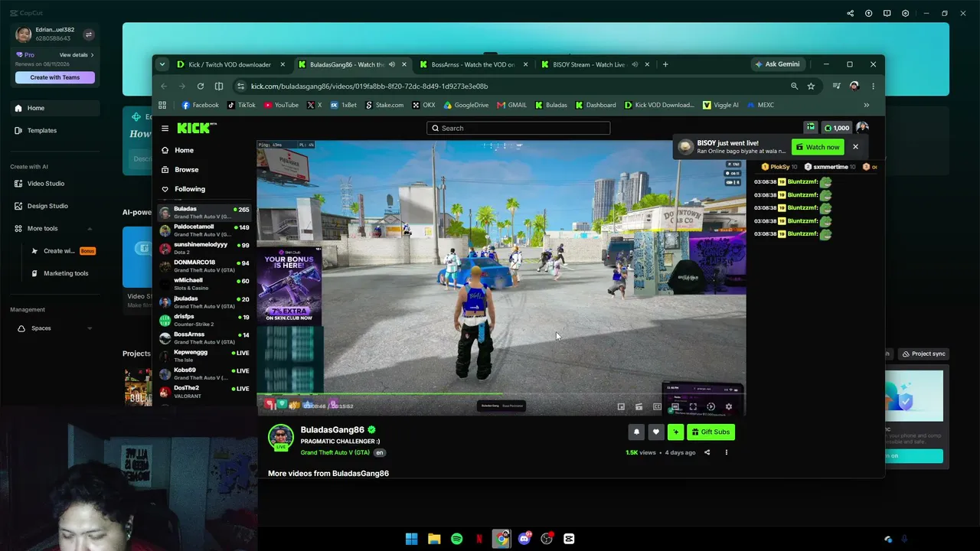
Task: Open Marketing tools in CapCut
Action: click(x=60, y=273)
